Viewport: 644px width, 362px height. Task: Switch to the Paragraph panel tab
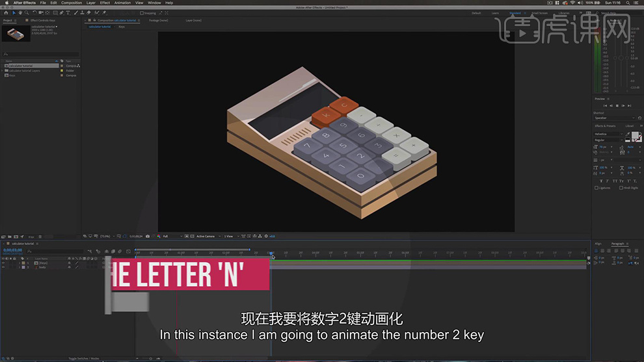coord(618,244)
